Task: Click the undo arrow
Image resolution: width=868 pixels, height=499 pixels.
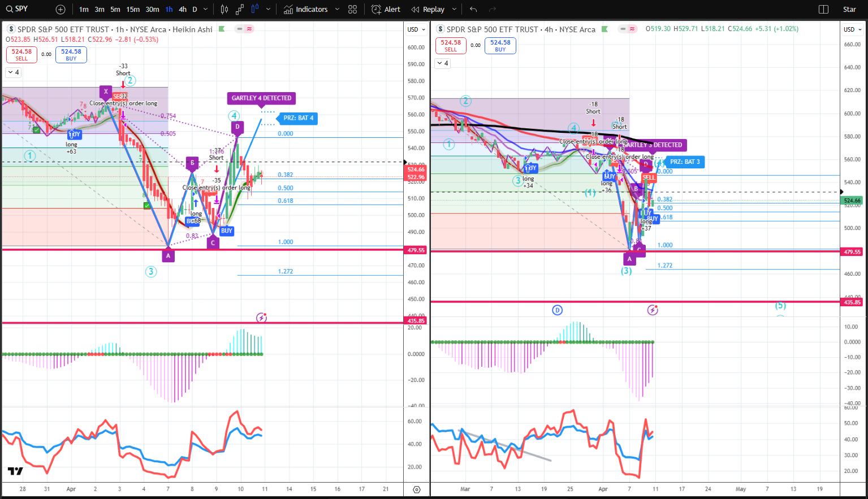Action: pyautogui.click(x=473, y=10)
